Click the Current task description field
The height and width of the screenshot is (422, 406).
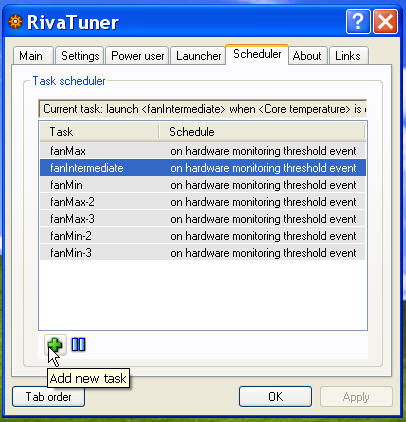203,109
